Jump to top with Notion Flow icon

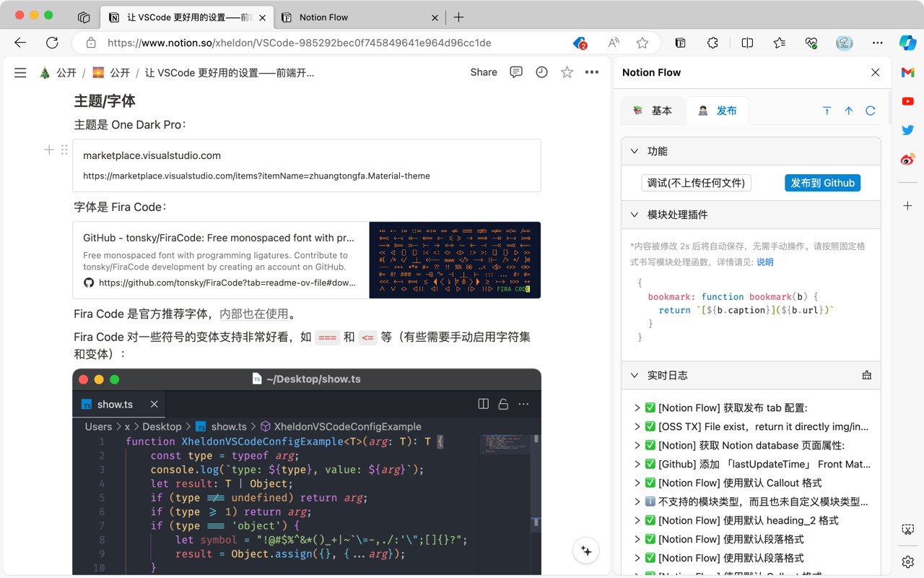pos(827,111)
